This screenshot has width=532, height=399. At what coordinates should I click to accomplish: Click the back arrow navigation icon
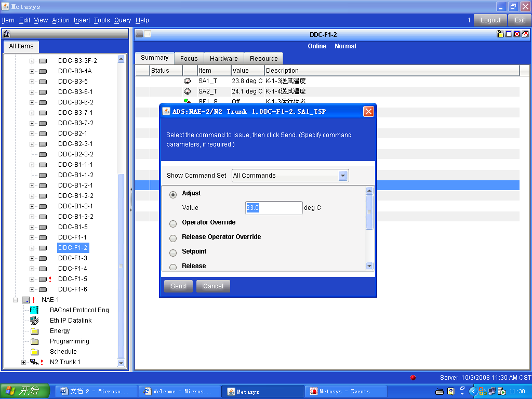point(139,34)
